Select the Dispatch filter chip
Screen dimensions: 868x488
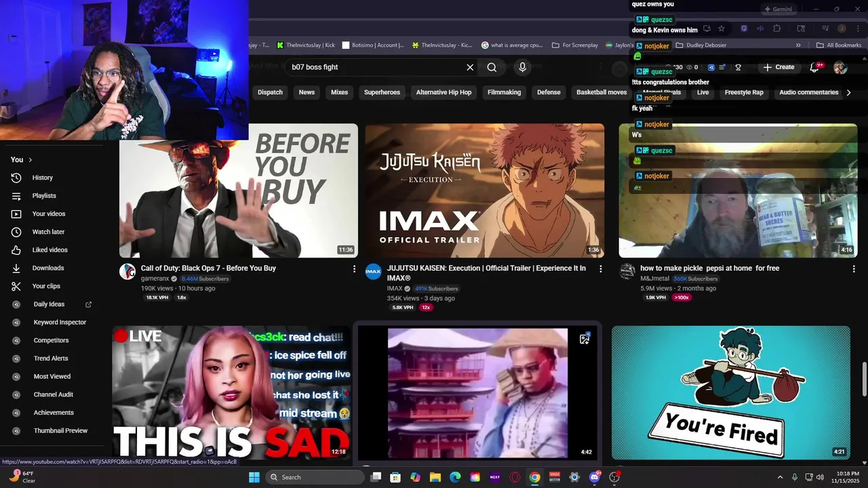click(x=270, y=92)
